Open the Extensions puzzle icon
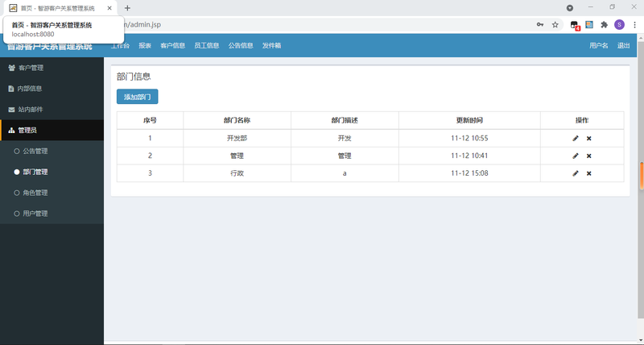644x345 pixels. [x=605, y=25]
